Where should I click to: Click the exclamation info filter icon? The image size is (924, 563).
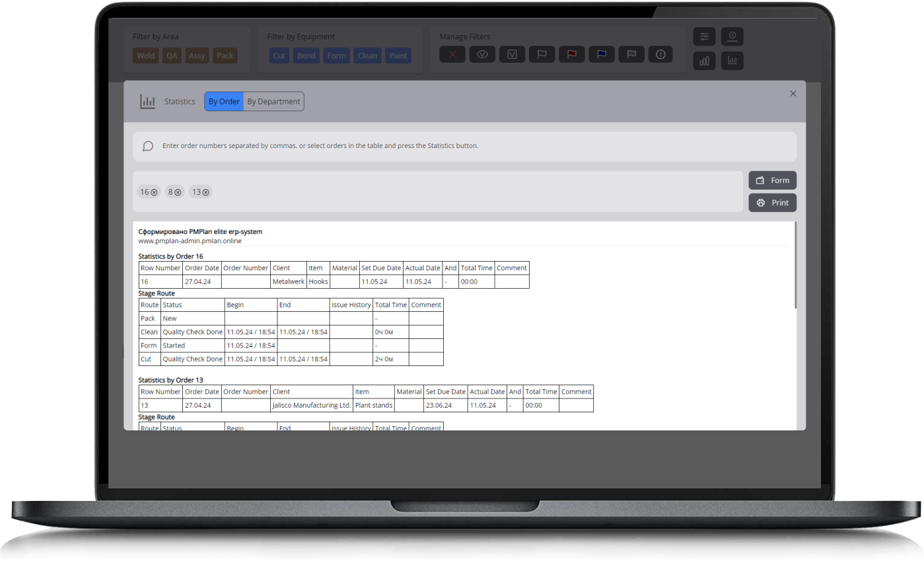tap(660, 54)
